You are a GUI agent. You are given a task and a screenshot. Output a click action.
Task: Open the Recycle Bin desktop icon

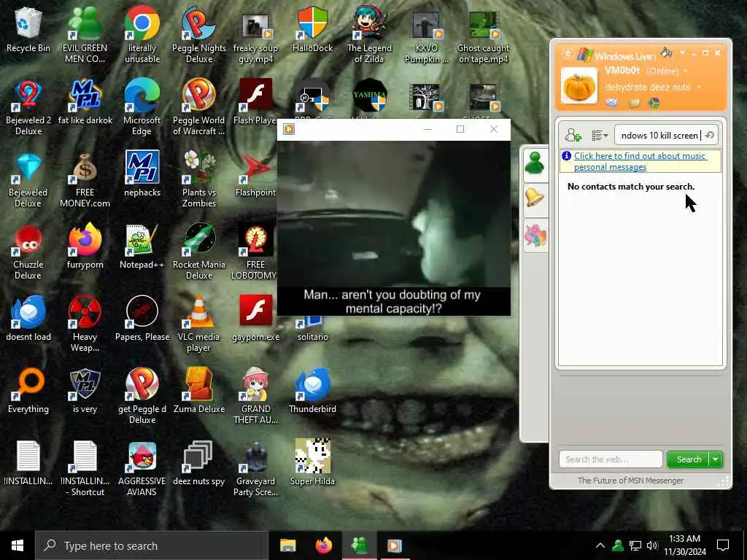[x=28, y=29]
